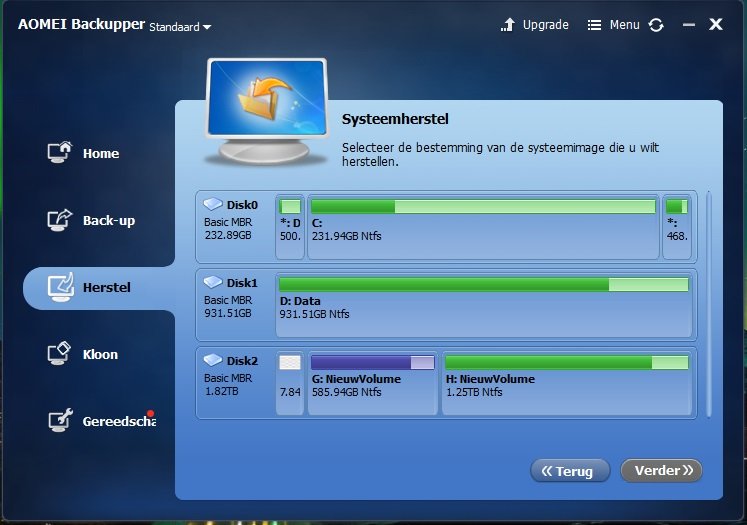Image resolution: width=747 pixels, height=525 pixels.
Task: Select the Disk2 label
Action: [242, 361]
